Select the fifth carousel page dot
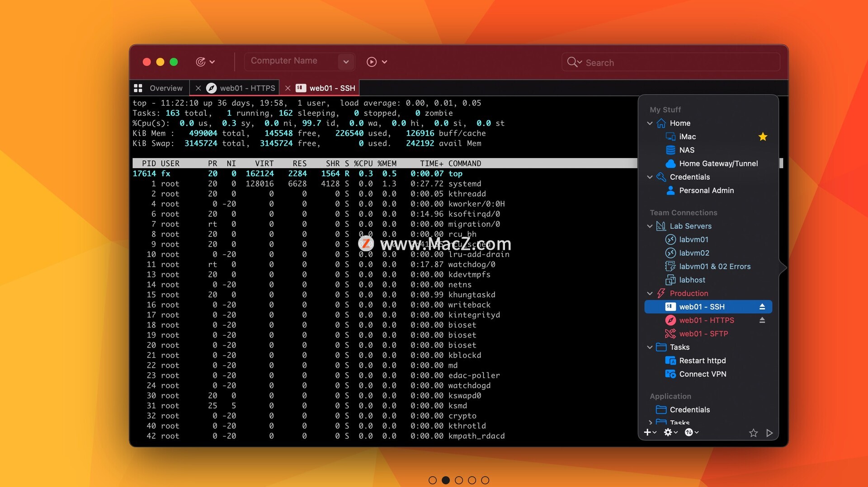 485,480
